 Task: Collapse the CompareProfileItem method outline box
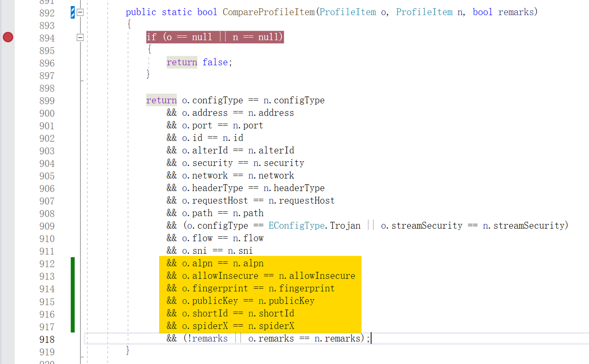[x=80, y=13]
